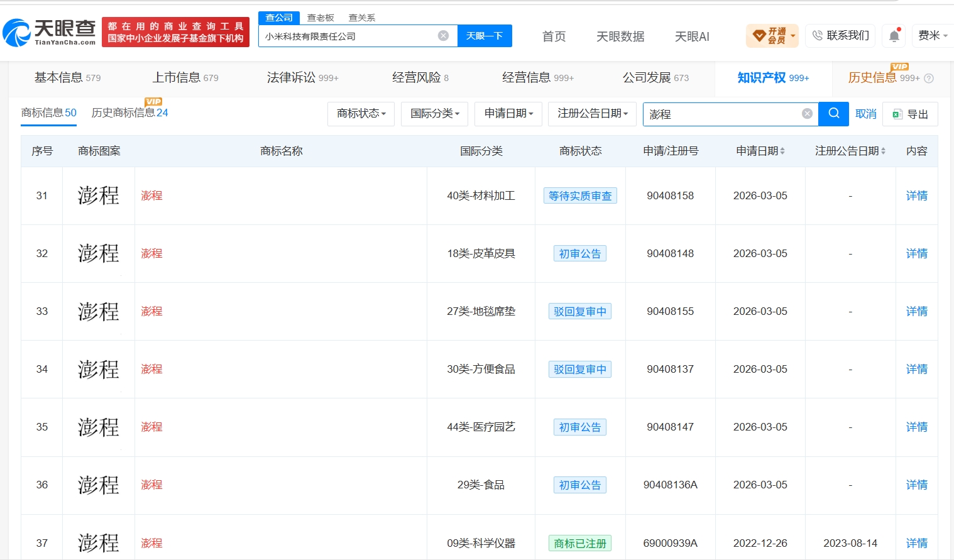Switch to the 查公司 search tab
The image size is (954, 560).
click(x=279, y=18)
